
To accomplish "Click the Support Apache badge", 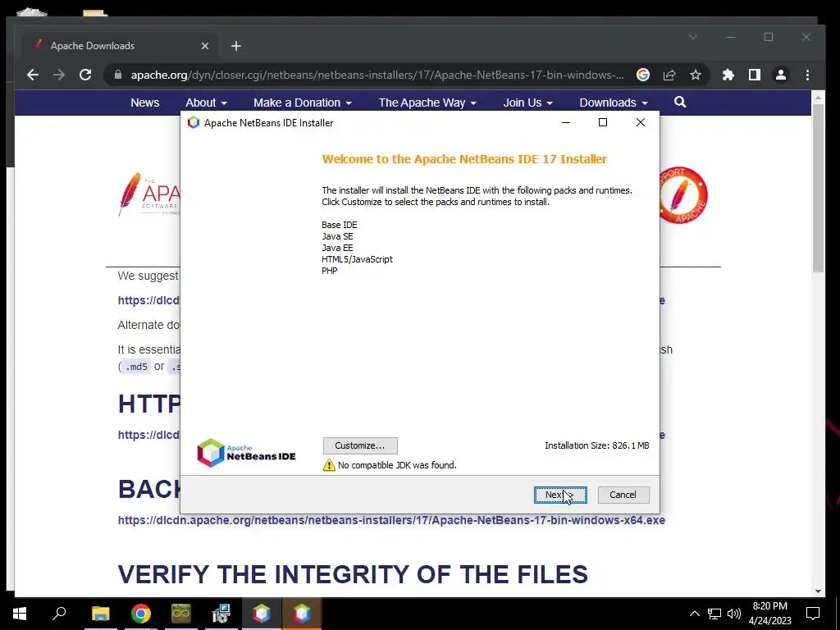I will tap(683, 194).
